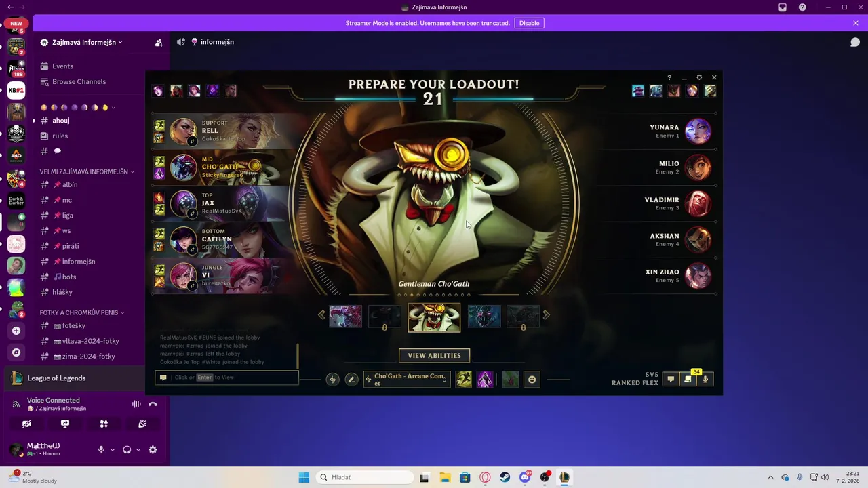Screen dimensions: 868x488
Task: Select the second summoner spell slot
Action: click(485, 379)
